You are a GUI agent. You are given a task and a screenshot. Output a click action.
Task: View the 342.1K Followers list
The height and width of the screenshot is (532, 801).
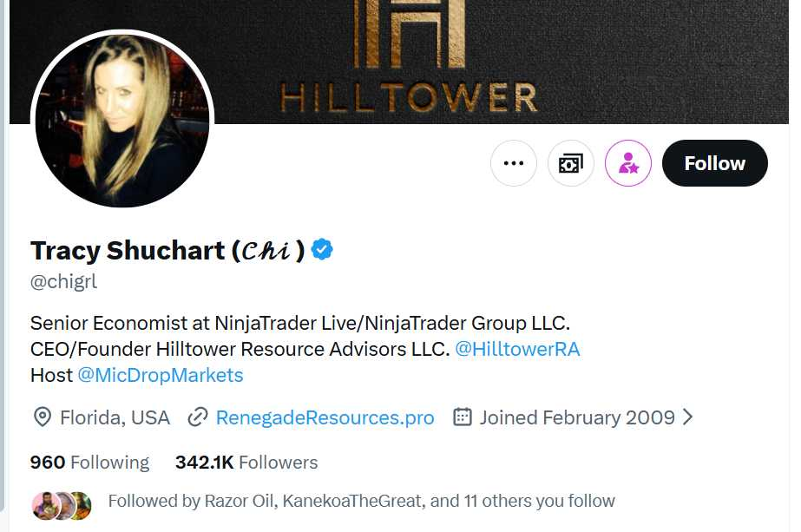[246, 463]
